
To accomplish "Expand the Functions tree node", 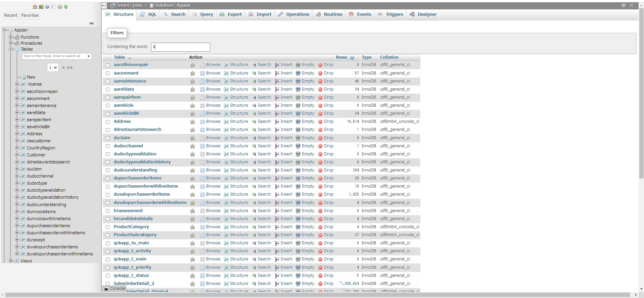I will pyautogui.click(x=11, y=37).
